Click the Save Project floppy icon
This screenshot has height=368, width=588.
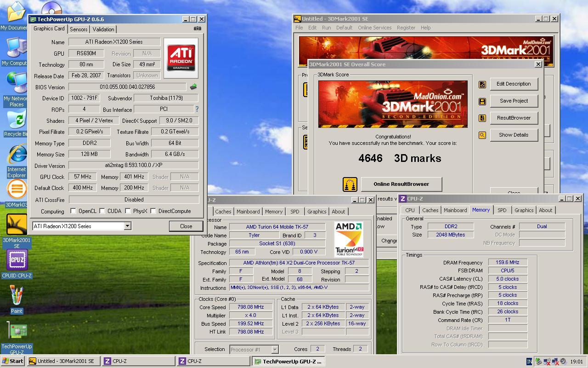pyautogui.click(x=482, y=101)
